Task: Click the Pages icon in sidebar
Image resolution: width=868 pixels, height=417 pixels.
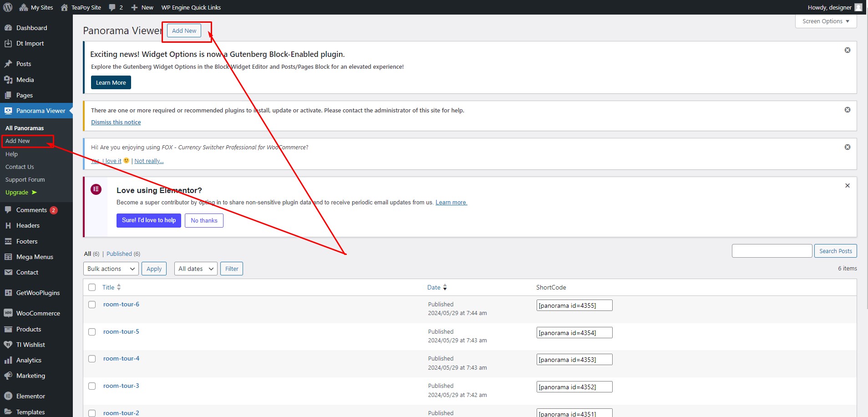Action: click(x=8, y=95)
